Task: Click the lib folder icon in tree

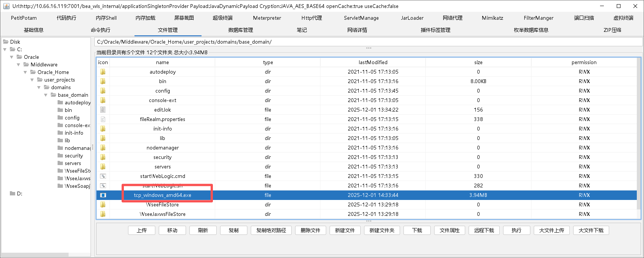Action: [60, 140]
